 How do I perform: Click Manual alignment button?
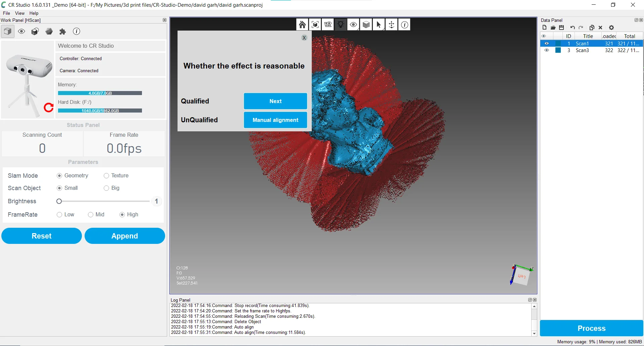[x=276, y=120]
